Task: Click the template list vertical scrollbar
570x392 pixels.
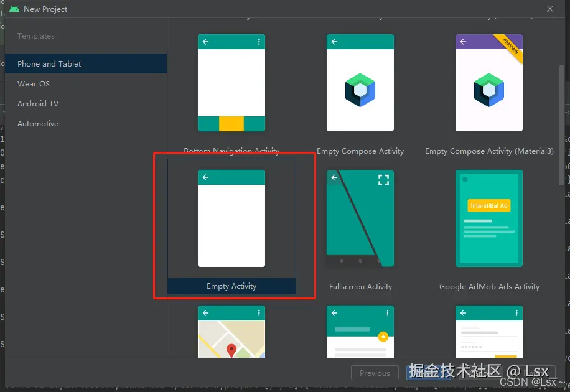Action: pos(562,126)
